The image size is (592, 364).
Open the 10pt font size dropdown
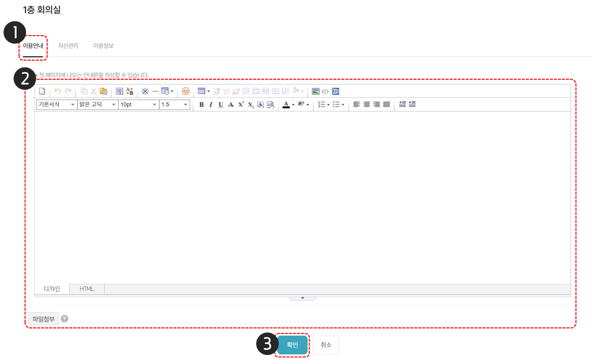point(138,105)
